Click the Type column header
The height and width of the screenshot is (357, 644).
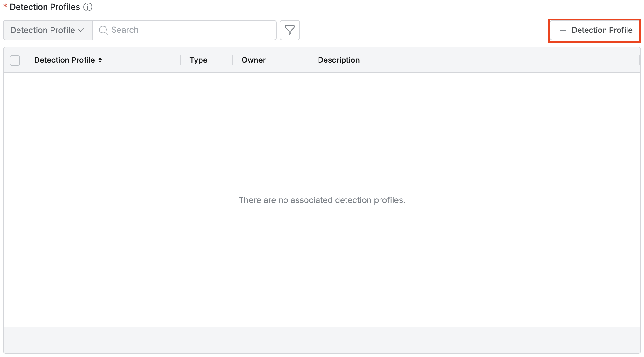(198, 60)
